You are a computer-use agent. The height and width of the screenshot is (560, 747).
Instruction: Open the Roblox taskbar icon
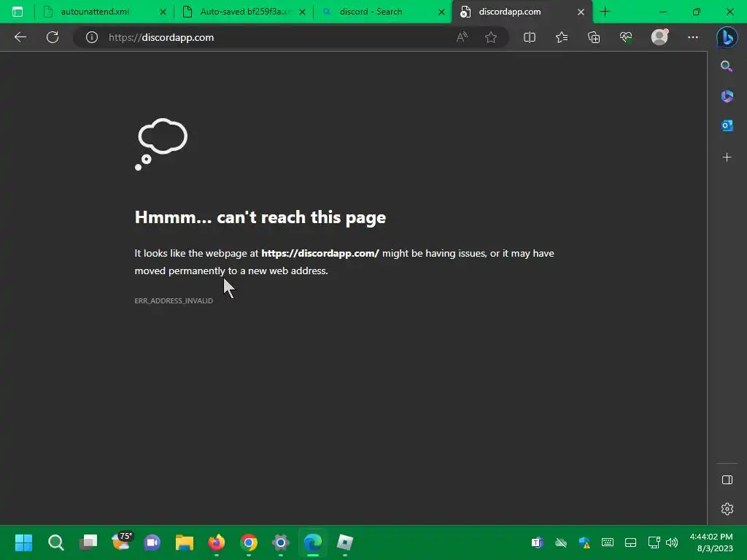(x=345, y=542)
